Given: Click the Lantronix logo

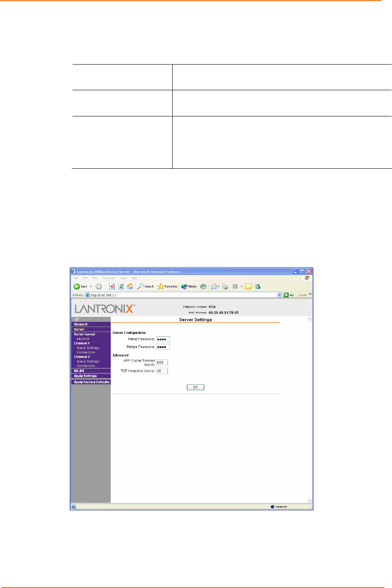Looking at the screenshot, I should [105, 309].
